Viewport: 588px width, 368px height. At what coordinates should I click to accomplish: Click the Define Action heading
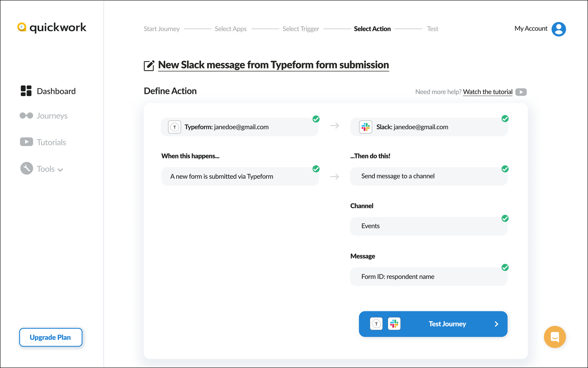[x=170, y=91]
